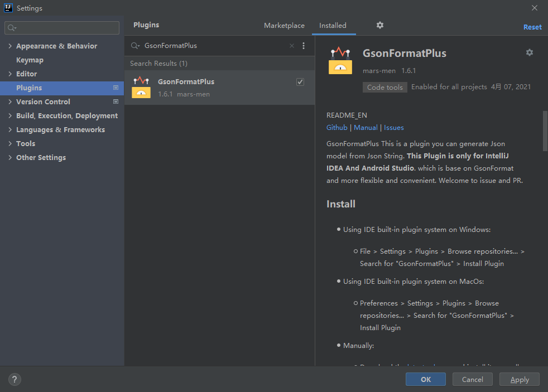Click 'mars-men' vendor name in details
Screen dimensions: 548x392
click(379, 71)
